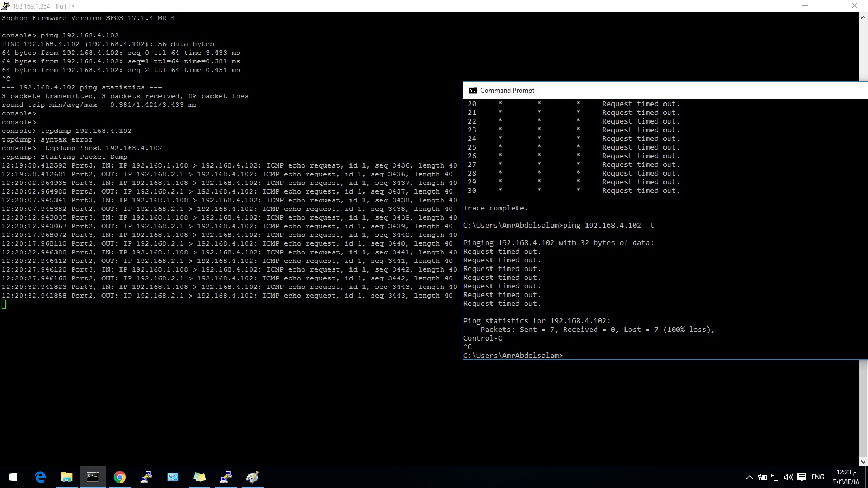Image resolution: width=868 pixels, height=488 pixels.
Task: Open the network connection tray icon
Action: pos(776,477)
